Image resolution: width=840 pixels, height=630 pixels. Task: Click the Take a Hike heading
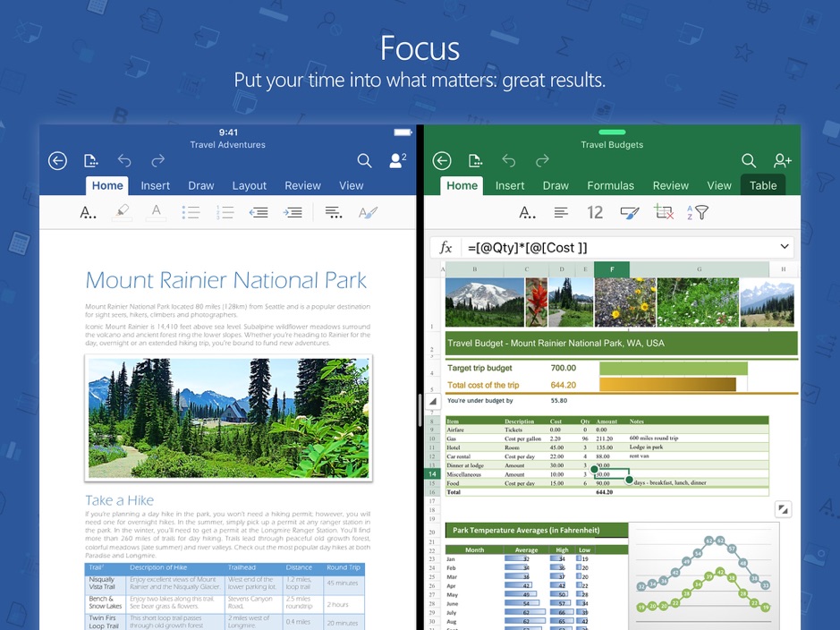pos(120,500)
